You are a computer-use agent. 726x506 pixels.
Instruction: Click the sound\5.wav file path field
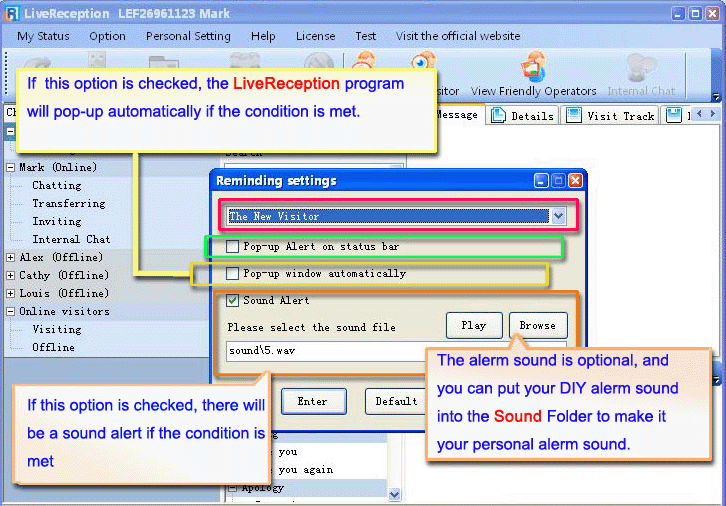[x=326, y=351]
